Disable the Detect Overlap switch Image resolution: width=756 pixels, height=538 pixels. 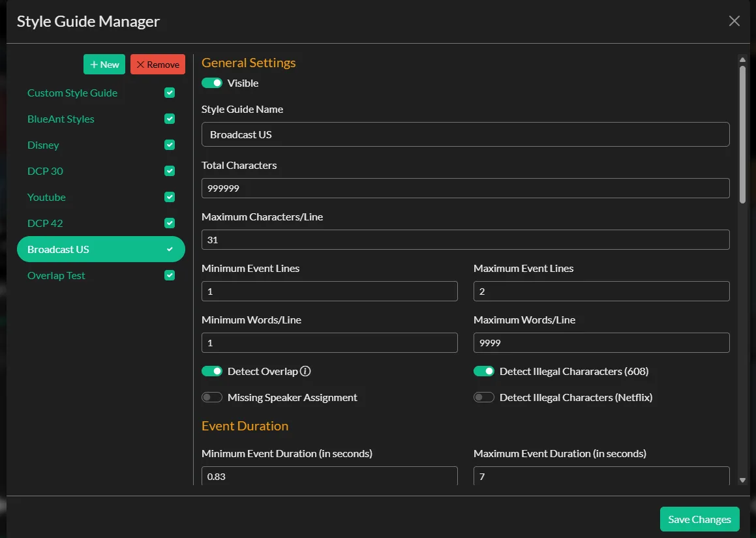[x=211, y=371]
